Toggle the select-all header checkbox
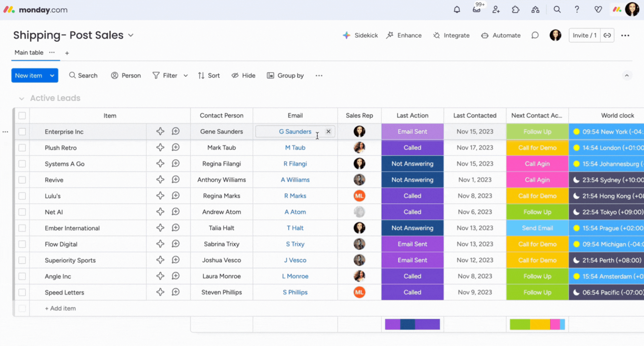The height and width of the screenshot is (346, 644). 22,115
